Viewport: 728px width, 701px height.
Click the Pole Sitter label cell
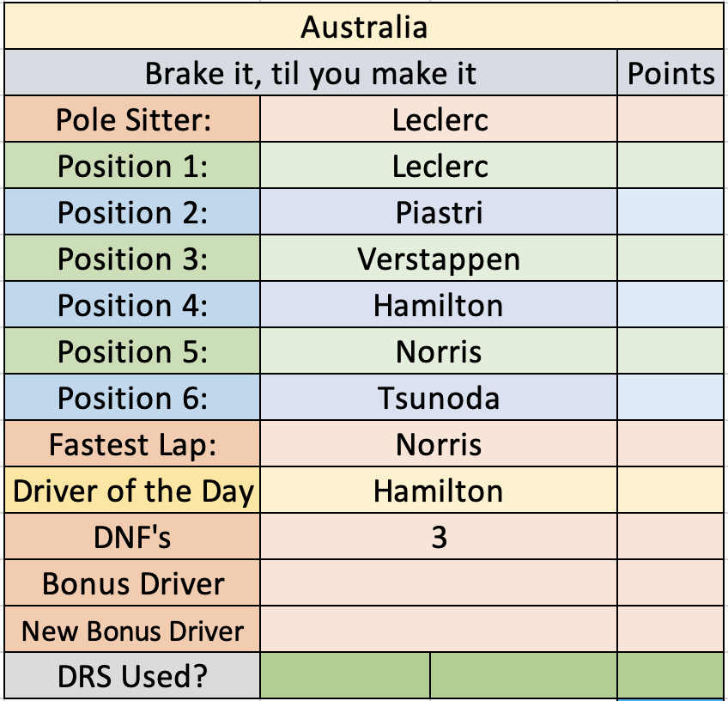pos(132,119)
